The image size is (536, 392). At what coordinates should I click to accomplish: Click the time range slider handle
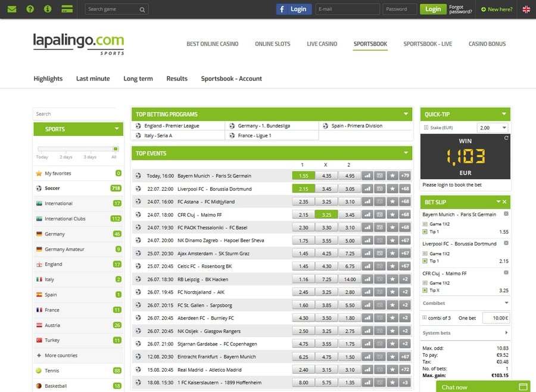click(x=116, y=149)
